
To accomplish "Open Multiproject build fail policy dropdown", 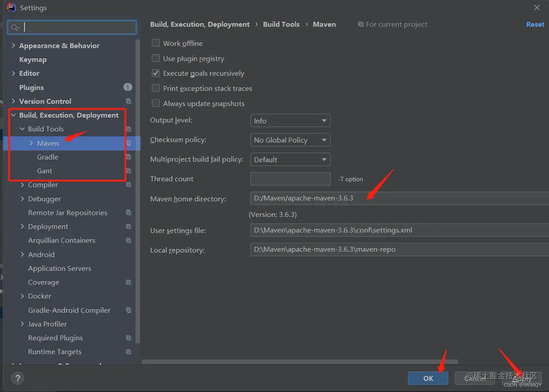I will [290, 159].
